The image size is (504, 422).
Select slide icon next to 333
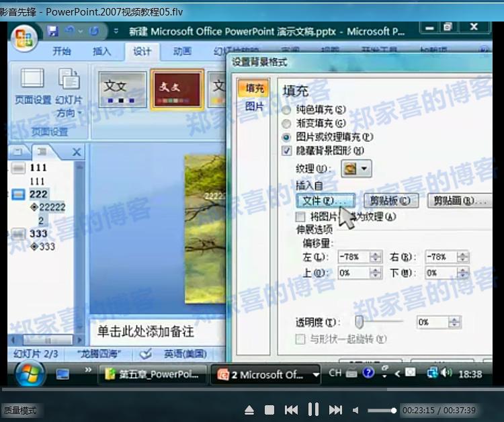pos(18,234)
